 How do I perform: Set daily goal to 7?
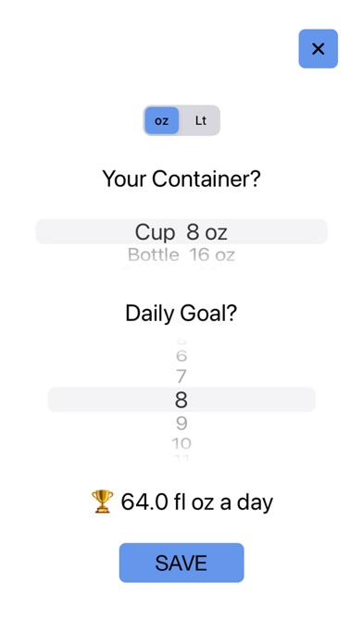(x=181, y=377)
